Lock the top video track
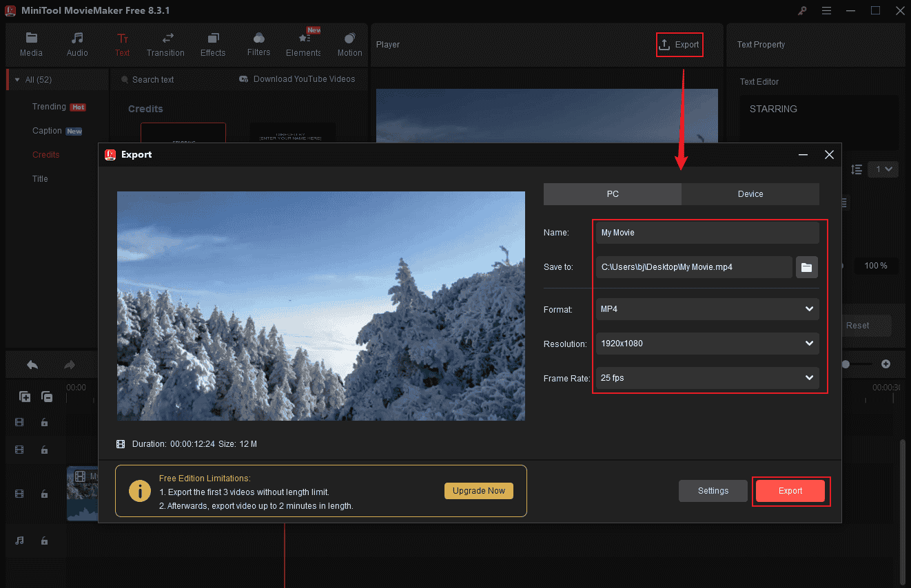 click(45, 422)
